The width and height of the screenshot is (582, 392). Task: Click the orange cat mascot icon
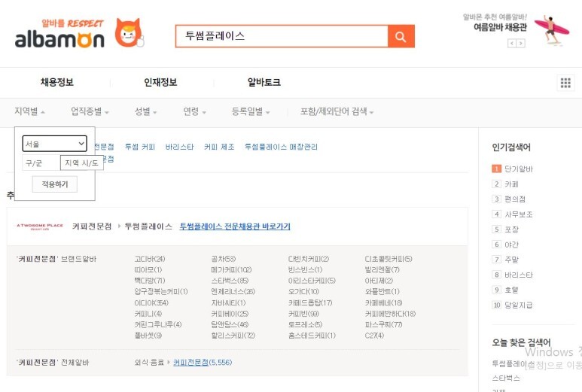(128, 33)
